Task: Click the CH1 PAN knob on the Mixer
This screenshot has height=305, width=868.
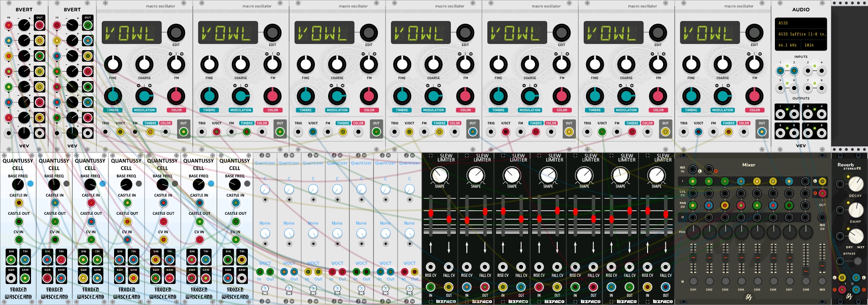Action: pyautogui.click(x=693, y=233)
